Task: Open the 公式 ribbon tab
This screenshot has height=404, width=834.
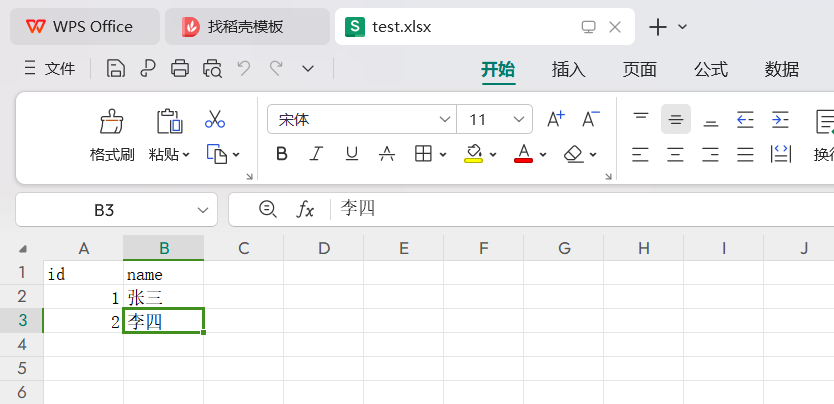Action: 710,69
